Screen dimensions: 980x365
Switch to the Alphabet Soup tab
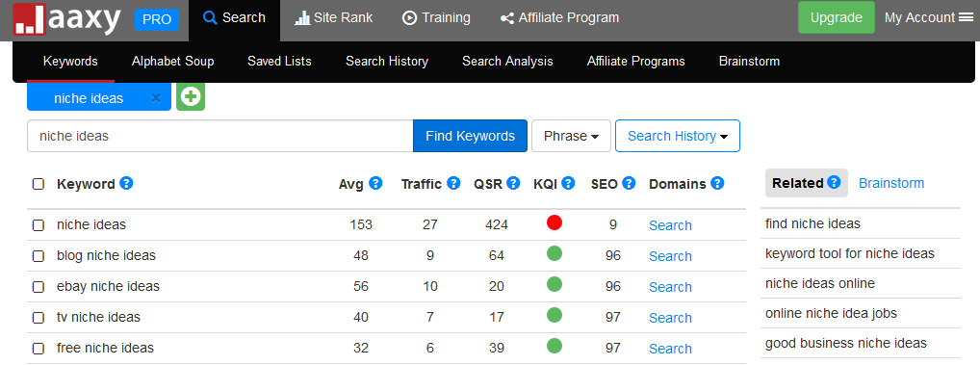pyautogui.click(x=172, y=62)
